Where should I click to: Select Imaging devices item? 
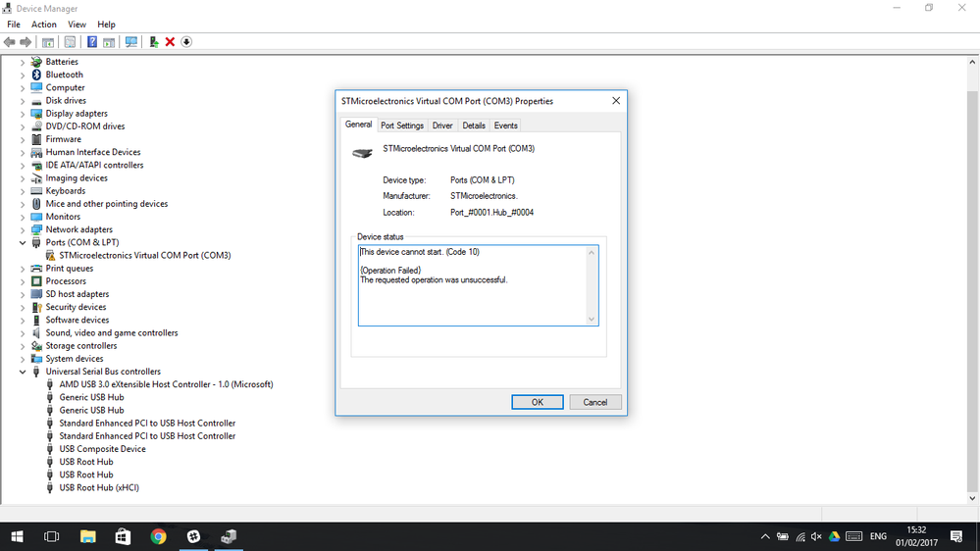point(77,178)
